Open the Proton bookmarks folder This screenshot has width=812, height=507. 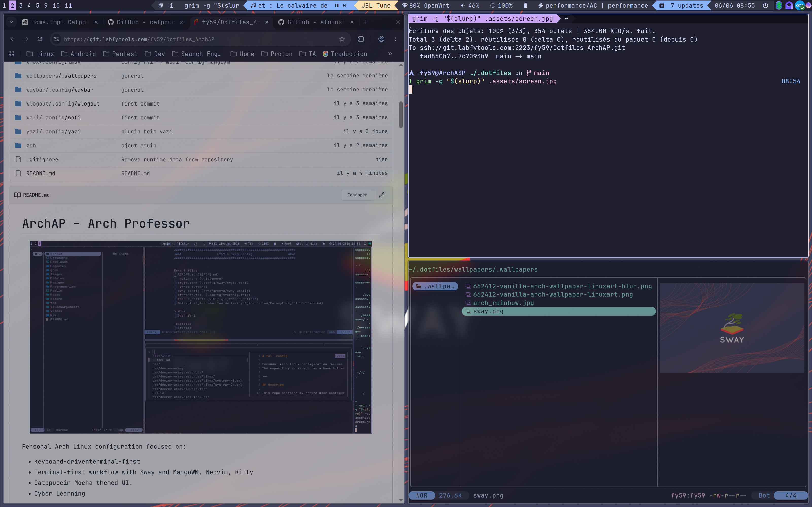(277, 54)
